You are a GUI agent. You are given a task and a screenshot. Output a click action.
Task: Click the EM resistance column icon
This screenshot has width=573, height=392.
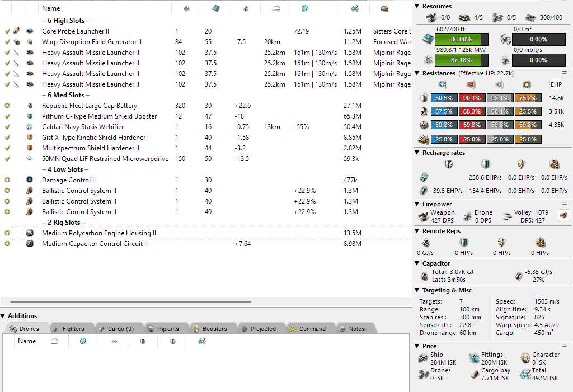click(x=442, y=84)
